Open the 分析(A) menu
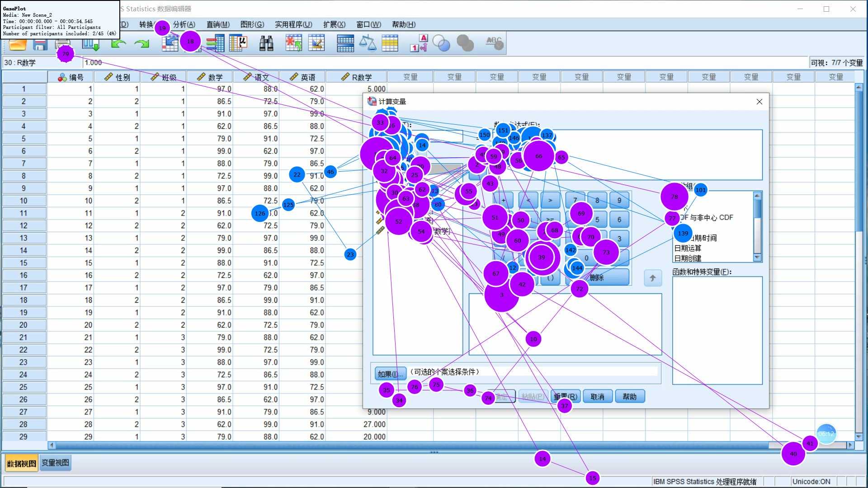Viewport: 868px width, 488px height. pos(184,24)
